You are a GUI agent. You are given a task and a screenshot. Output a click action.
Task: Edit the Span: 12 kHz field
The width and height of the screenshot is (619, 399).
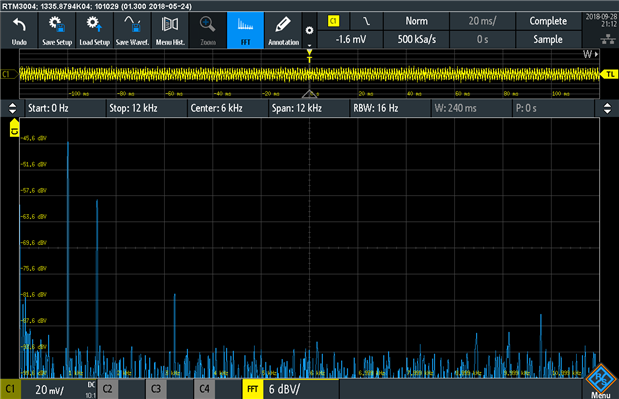tap(310, 108)
